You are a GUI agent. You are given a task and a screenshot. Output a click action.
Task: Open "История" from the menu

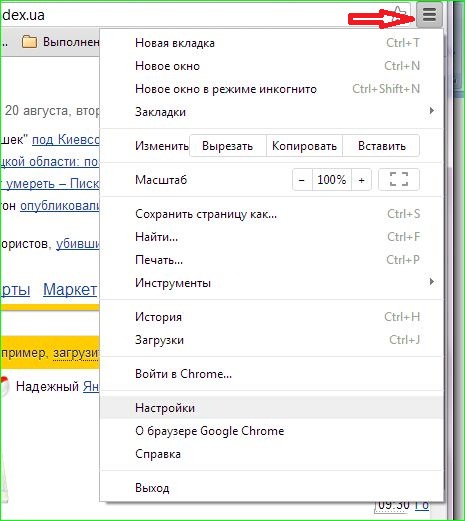tap(272, 317)
